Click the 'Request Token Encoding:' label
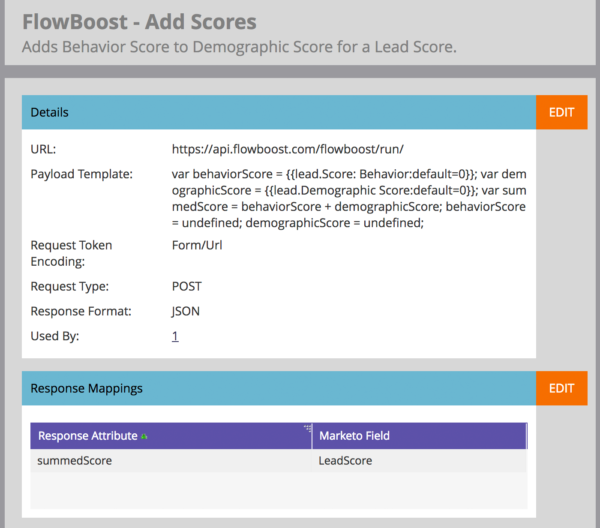Screen dimensions: 600x528 [x=71, y=253]
